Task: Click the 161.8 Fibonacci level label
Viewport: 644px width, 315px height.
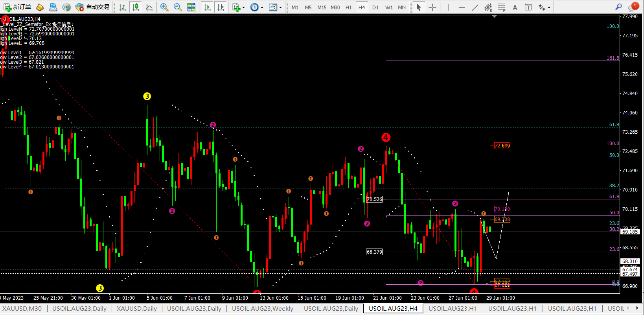Action: coord(613,58)
